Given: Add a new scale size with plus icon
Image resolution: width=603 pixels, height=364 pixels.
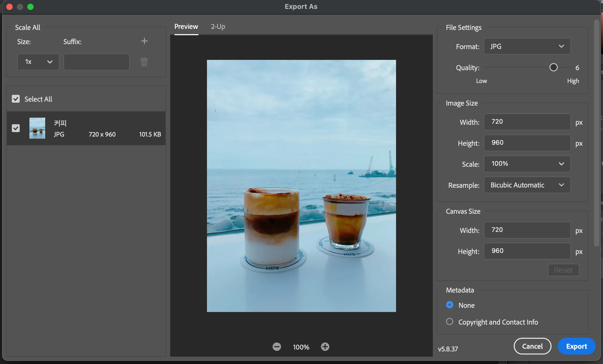Looking at the screenshot, I should point(144,41).
